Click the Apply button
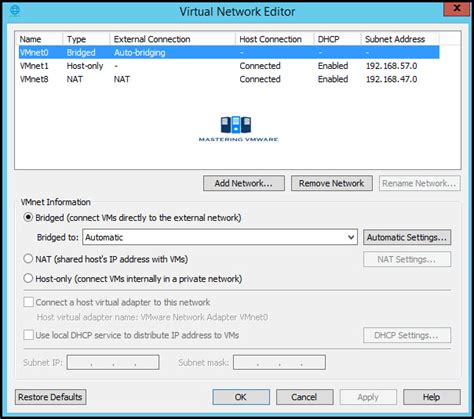Screen dimensions: 474x419 [x=368, y=397]
